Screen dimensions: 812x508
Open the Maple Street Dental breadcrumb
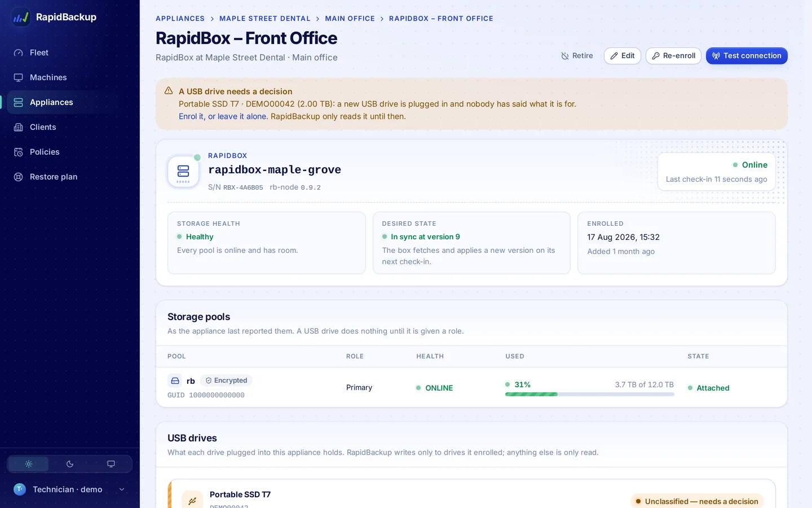pos(265,19)
